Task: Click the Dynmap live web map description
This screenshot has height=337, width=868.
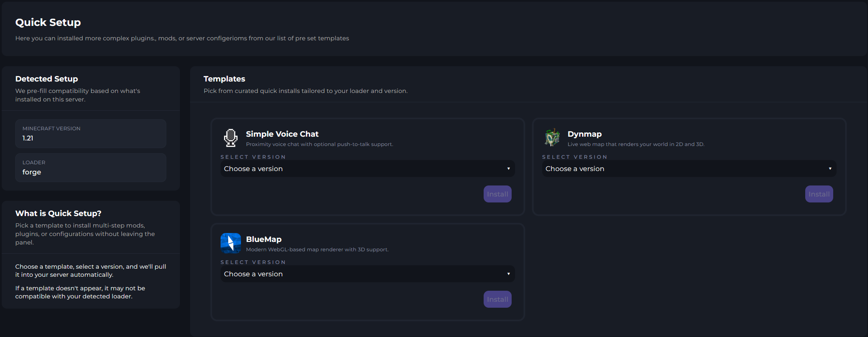Action: 636,144
